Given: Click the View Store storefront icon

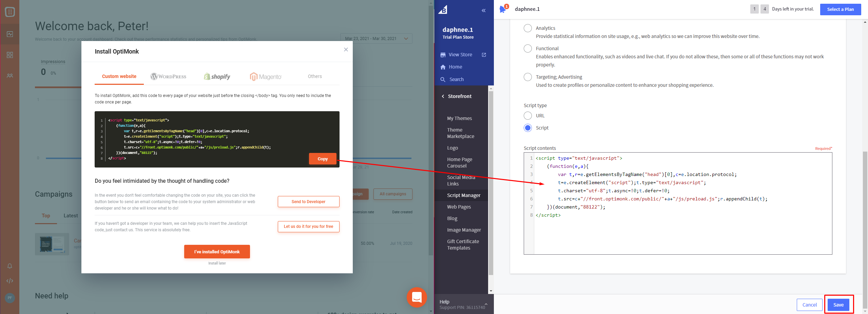Looking at the screenshot, I should (443, 55).
